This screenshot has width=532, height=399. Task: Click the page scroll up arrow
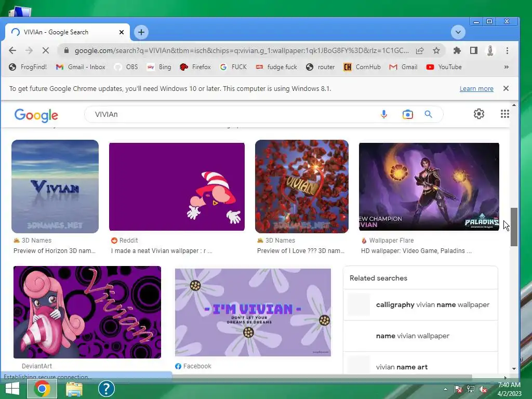pos(514,105)
